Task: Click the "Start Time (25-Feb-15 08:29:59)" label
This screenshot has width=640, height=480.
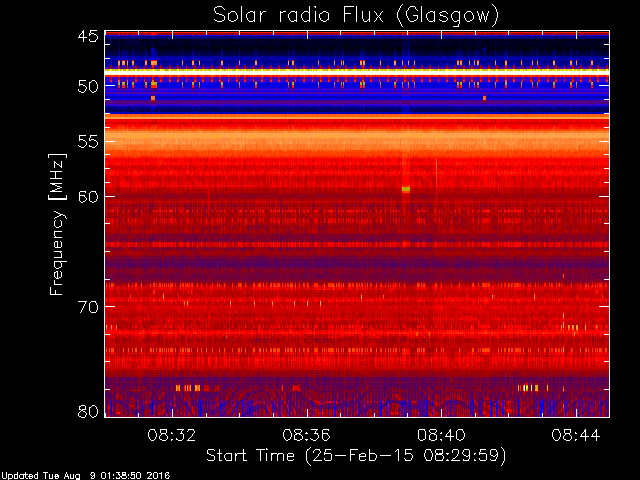Action: [x=356, y=456]
